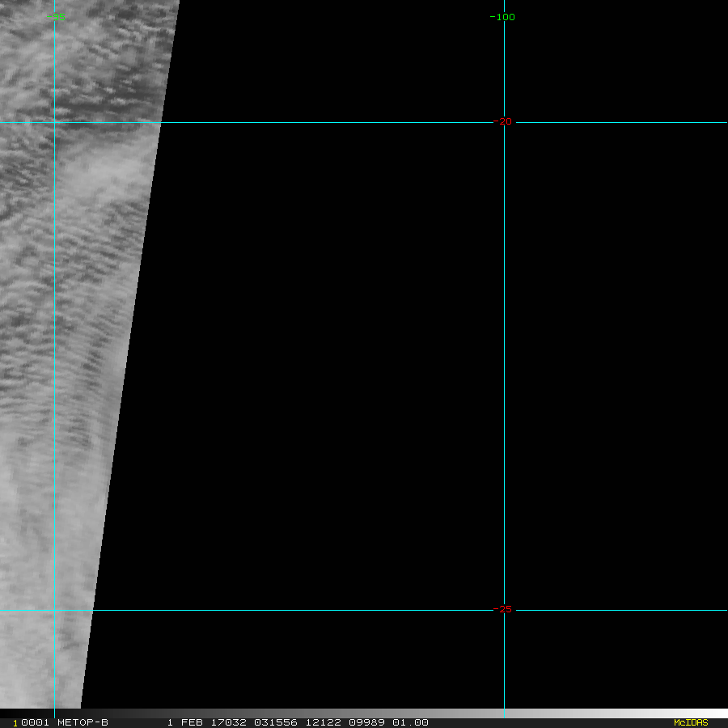Select the 01.00 resolution value
This screenshot has height=728, width=728.
click(x=410, y=722)
